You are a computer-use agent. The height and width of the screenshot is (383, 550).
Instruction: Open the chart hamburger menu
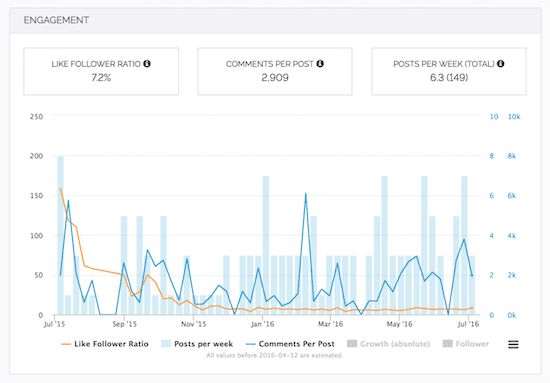point(513,344)
